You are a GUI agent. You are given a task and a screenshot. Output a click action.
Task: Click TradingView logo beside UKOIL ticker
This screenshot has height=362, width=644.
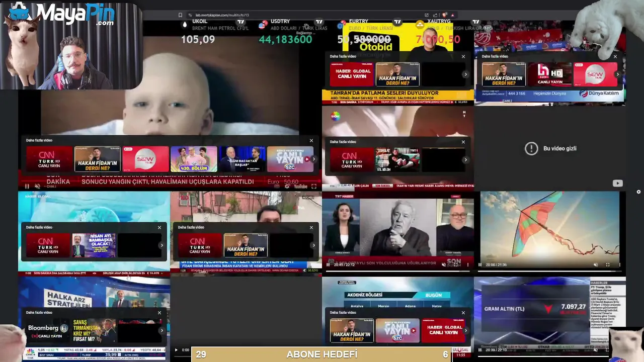(x=241, y=22)
